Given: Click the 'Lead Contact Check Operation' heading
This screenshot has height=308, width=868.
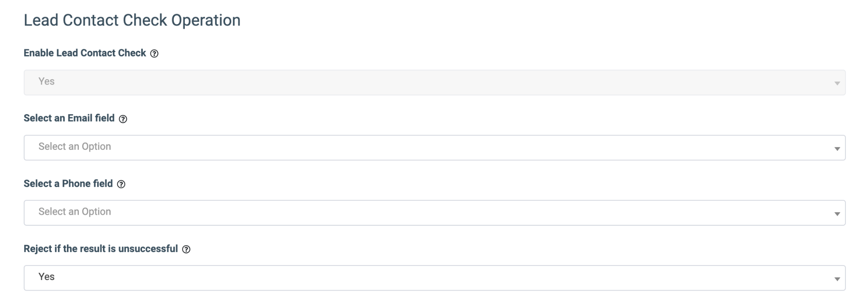Looking at the screenshot, I should (x=132, y=20).
